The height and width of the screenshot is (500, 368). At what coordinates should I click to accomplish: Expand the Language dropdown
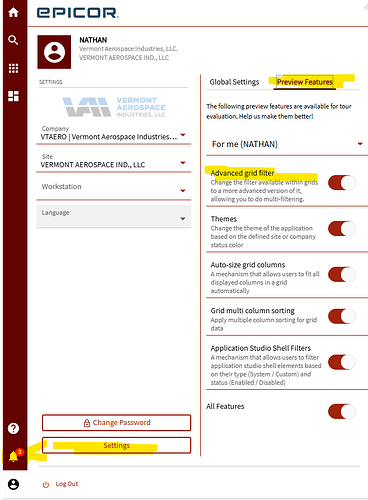(x=113, y=216)
